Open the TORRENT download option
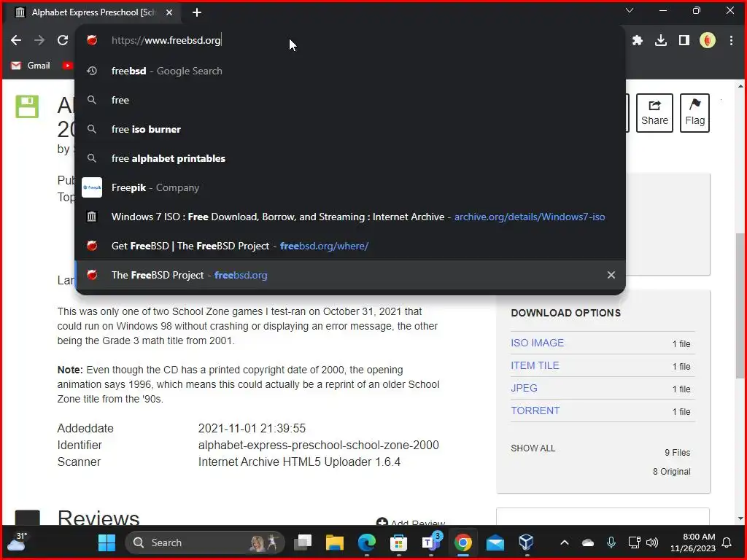 tap(535, 411)
